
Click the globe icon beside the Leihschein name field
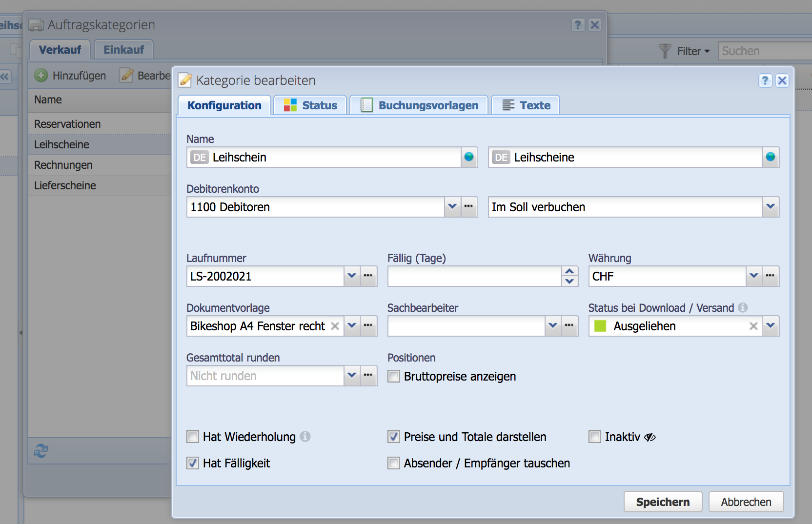point(469,157)
